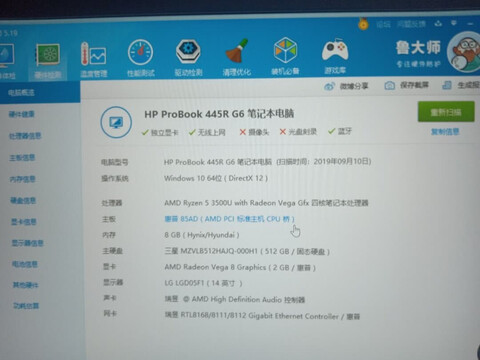Select 其他硬件 in the sidebar
480x360 pixels.
25,285
